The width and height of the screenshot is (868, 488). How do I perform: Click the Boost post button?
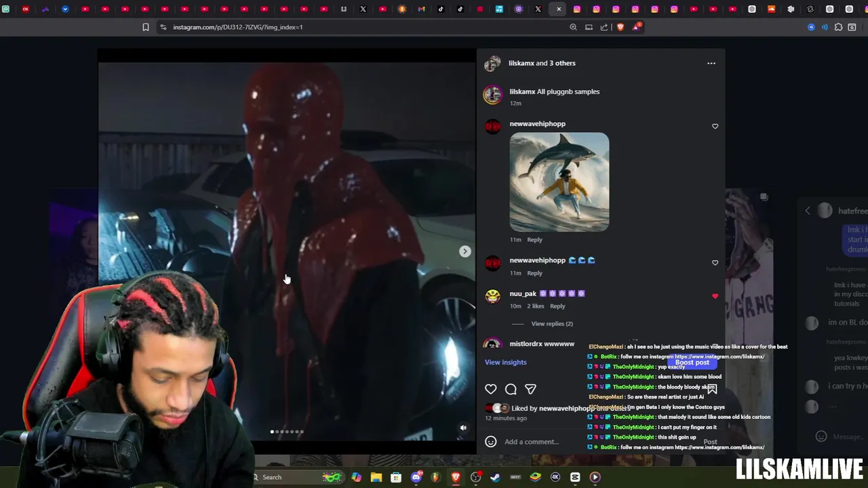(692, 363)
